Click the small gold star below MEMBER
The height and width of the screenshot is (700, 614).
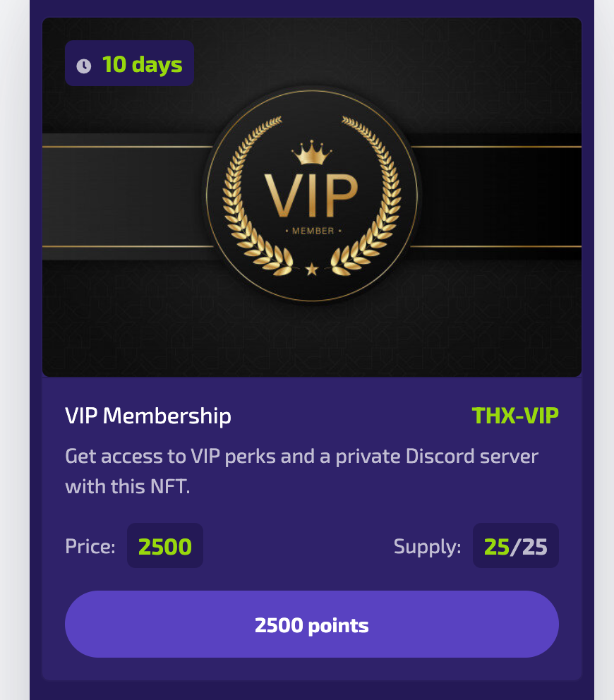point(311,268)
